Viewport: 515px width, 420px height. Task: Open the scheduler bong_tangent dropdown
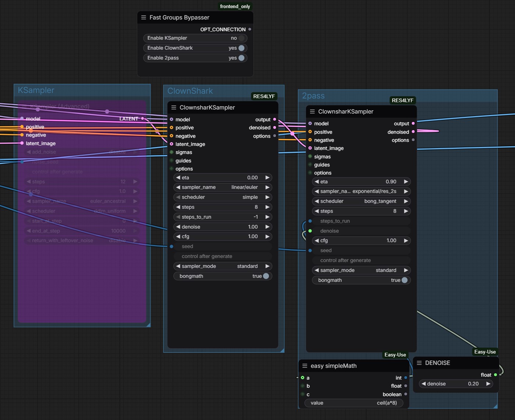pyautogui.click(x=361, y=201)
